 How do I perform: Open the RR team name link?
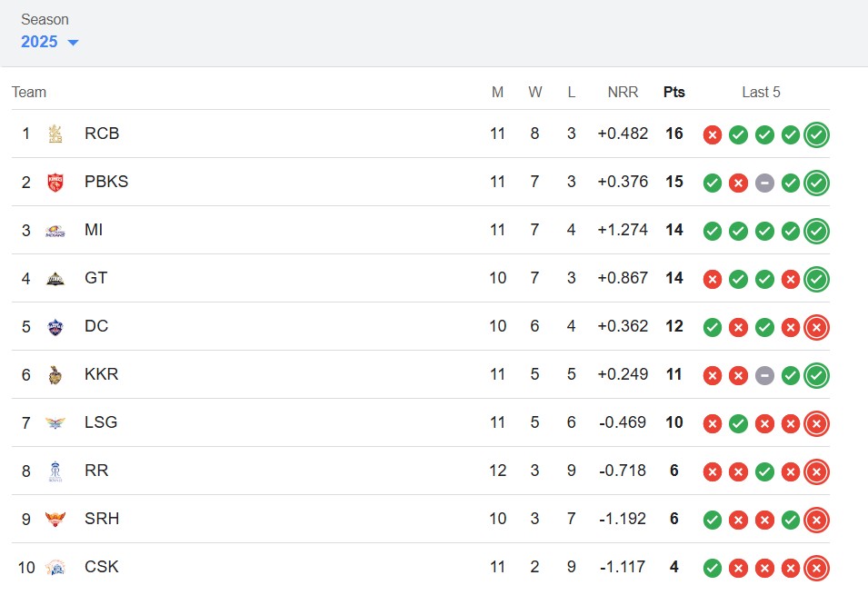[x=96, y=471]
